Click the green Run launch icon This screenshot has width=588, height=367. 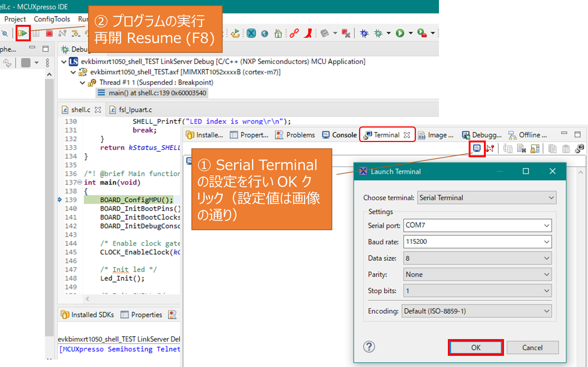(400, 33)
